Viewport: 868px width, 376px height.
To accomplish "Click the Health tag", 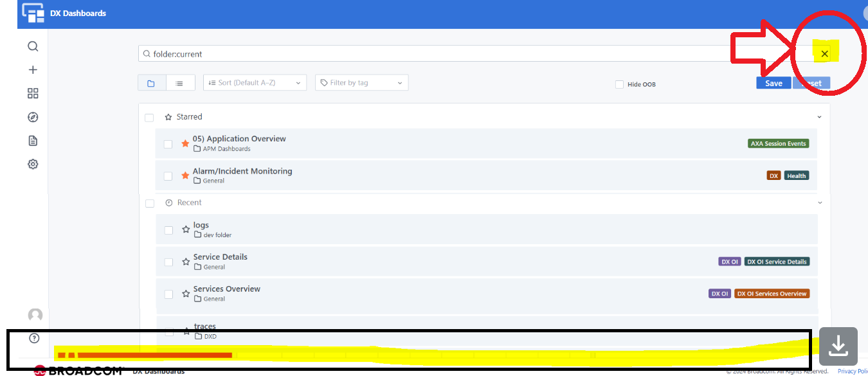I will click(796, 175).
